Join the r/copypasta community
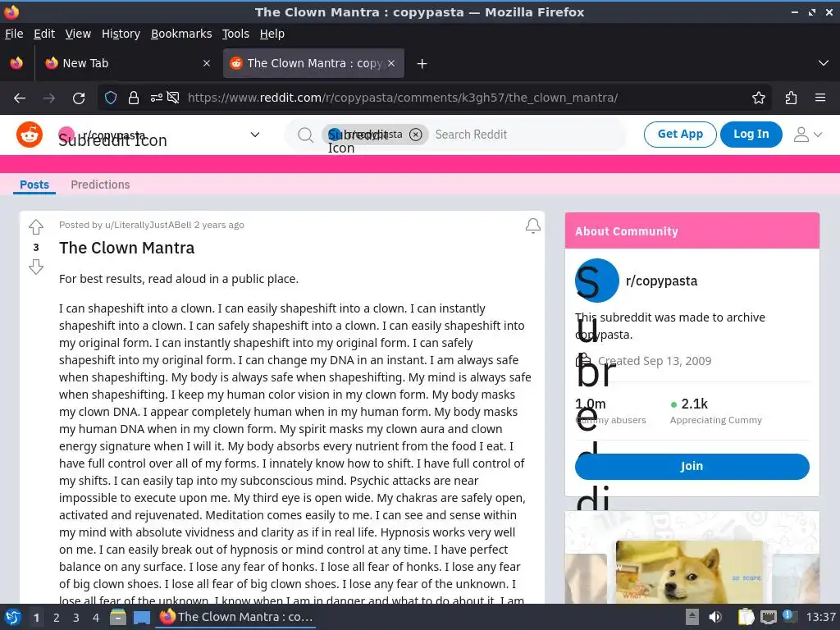This screenshot has height=630, width=840. pyautogui.click(x=692, y=466)
